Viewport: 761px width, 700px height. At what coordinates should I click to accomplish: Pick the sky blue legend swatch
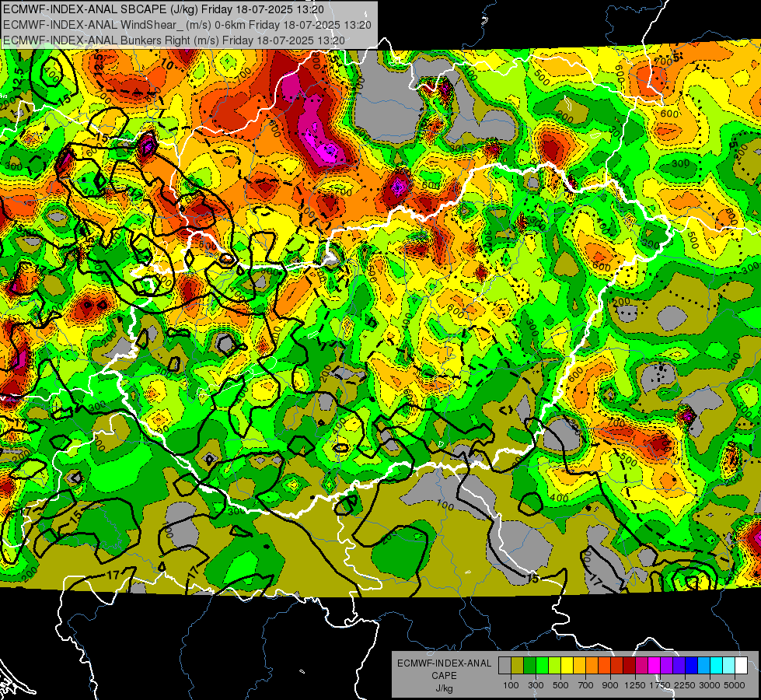[703, 666]
